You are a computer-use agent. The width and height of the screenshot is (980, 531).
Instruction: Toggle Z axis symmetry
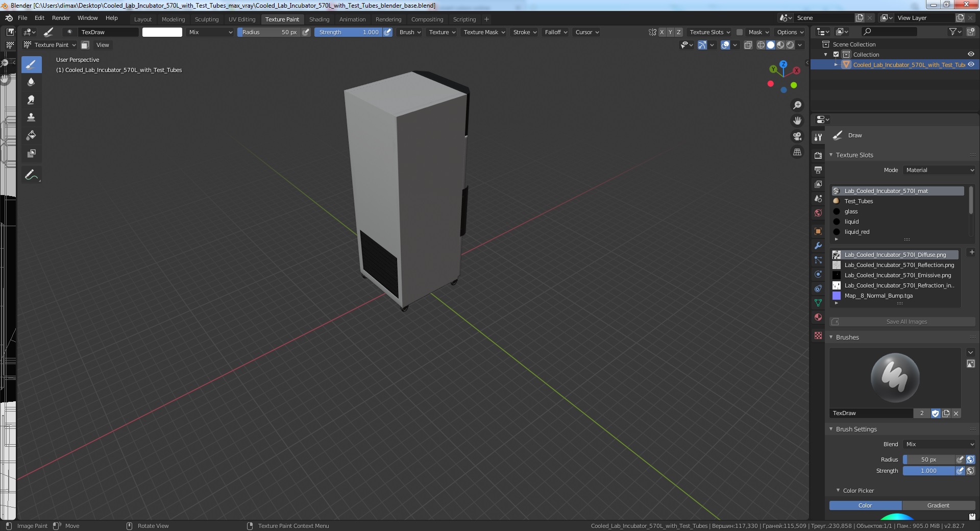pyautogui.click(x=679, y=32)
